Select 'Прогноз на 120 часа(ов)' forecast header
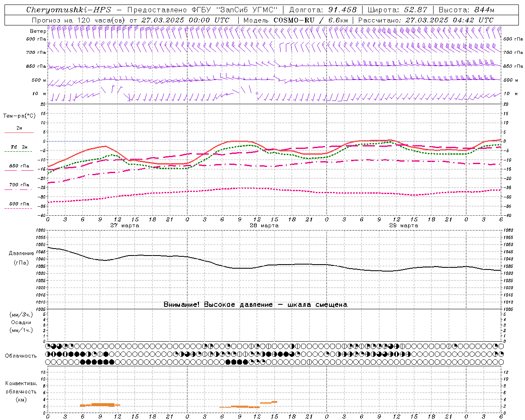The height and width of the screenshot is (420, 525). point(79,20)
